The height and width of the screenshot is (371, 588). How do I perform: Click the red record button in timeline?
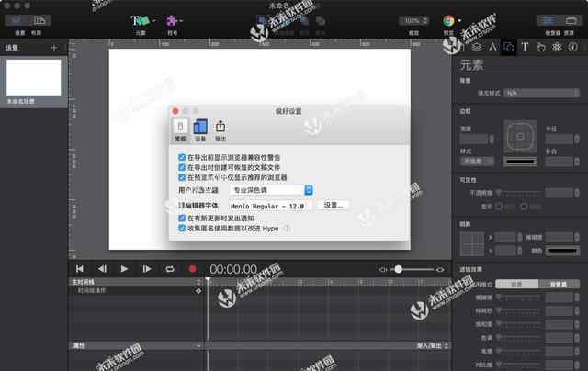192,269
